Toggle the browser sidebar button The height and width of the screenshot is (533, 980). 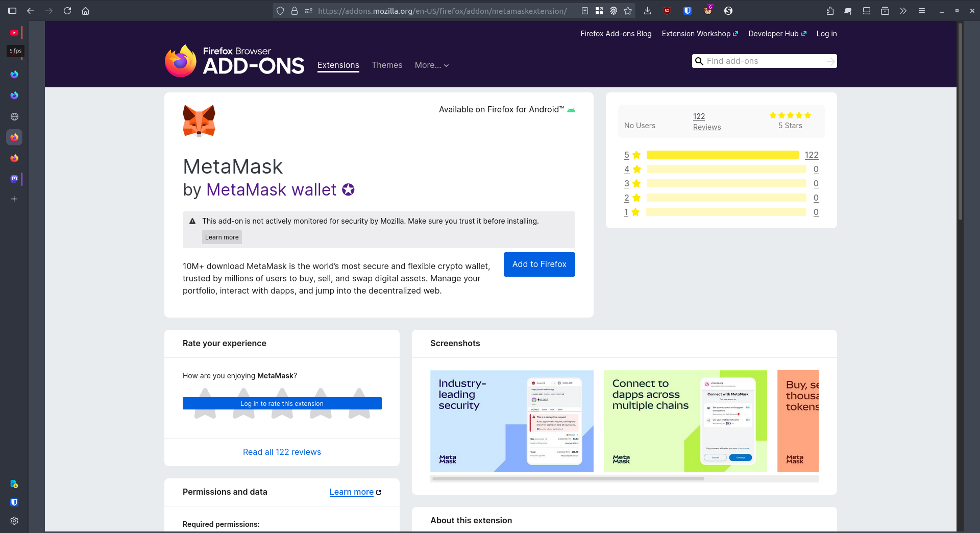pyautogui.click(x=12, y=11)
